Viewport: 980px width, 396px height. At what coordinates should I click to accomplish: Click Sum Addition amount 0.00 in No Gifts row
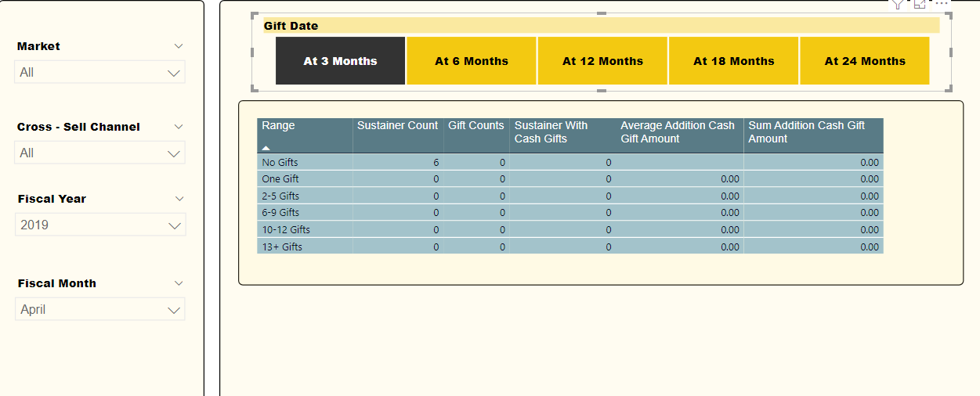point(870,163)
